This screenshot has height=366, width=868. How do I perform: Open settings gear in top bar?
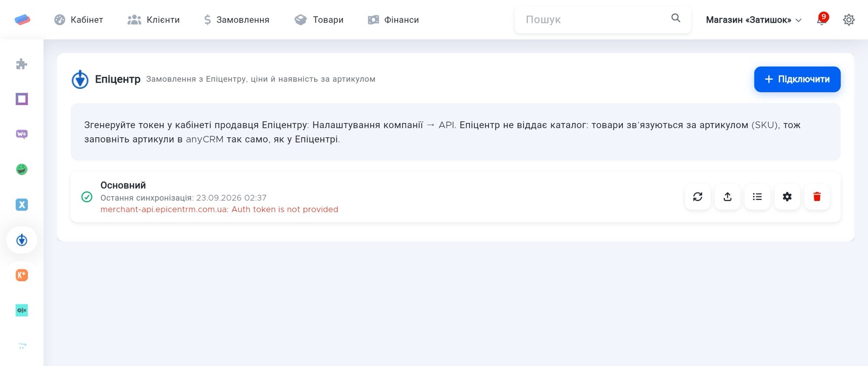(849, 20)
